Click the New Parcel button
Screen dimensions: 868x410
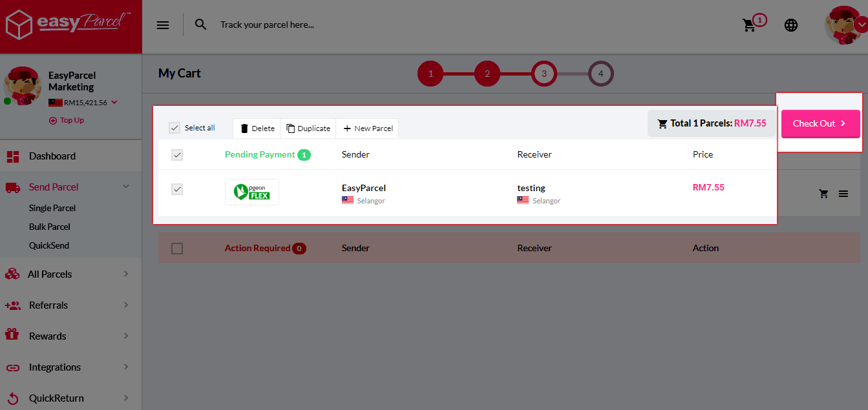367,128
